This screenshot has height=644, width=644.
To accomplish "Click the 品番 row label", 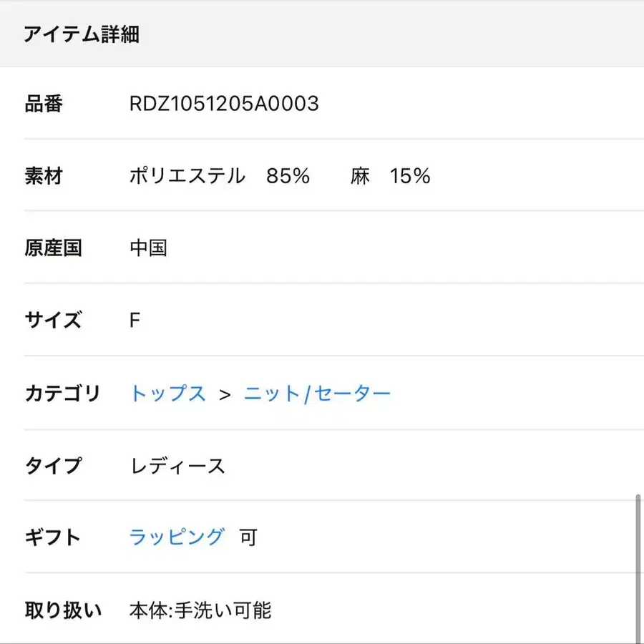I will [x=44, y=104].
